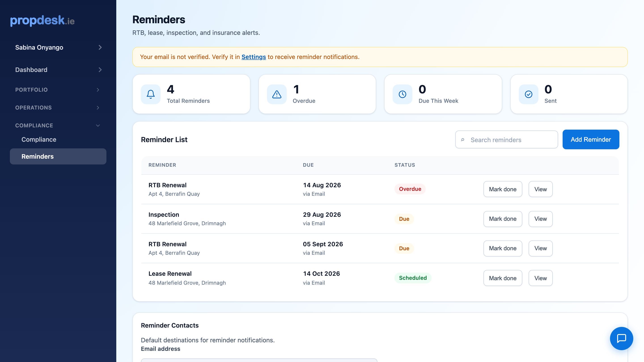Click the Due badge on 05 Sept row

(x=404, y=248)
